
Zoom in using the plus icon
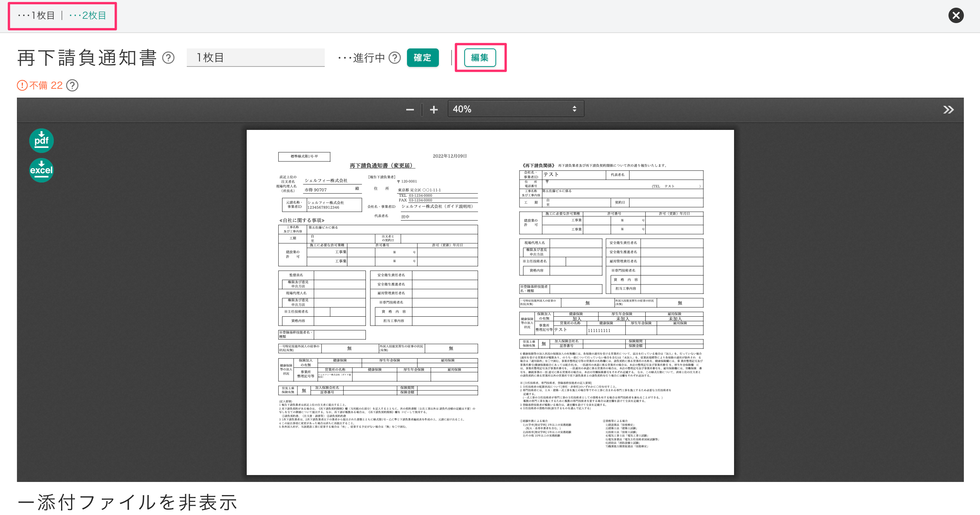434,110
